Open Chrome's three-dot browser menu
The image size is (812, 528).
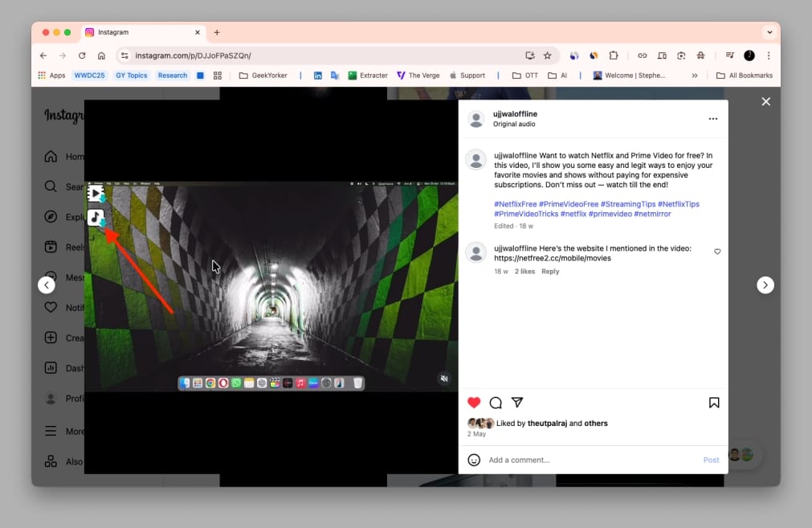click(x=768, y=55)
